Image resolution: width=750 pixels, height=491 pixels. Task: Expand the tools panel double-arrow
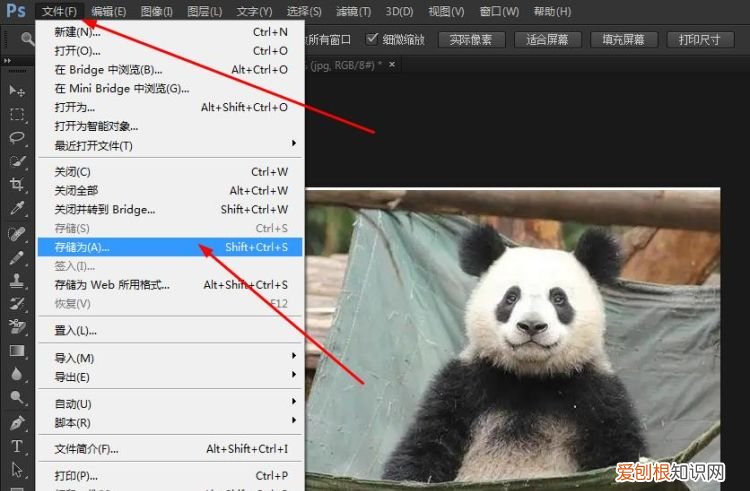(7, 61)
